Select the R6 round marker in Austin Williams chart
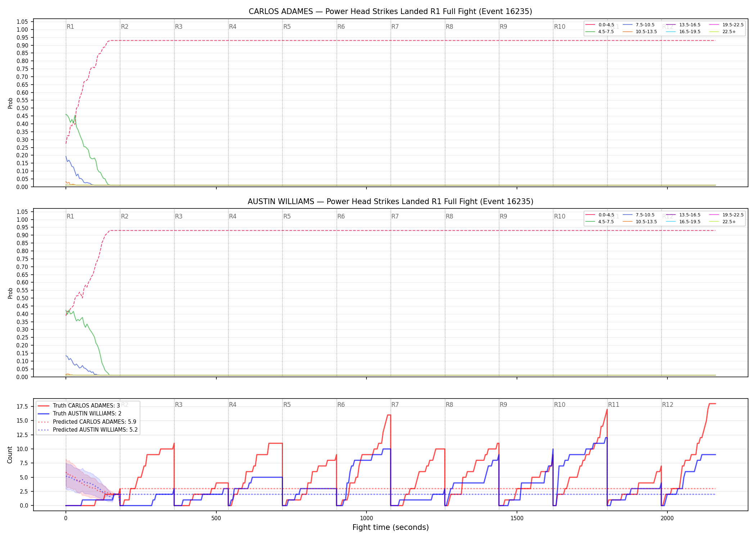This screenshot has width=756, height=540. point(341,216)
